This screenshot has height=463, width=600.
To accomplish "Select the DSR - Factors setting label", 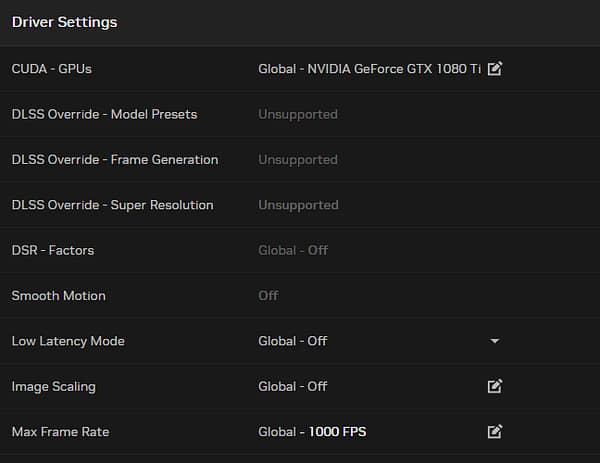I will click(52, 250).
